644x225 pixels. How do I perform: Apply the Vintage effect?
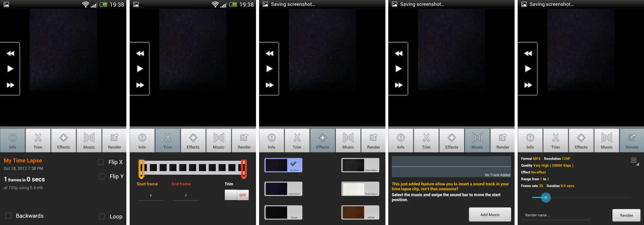pos(283,212)
